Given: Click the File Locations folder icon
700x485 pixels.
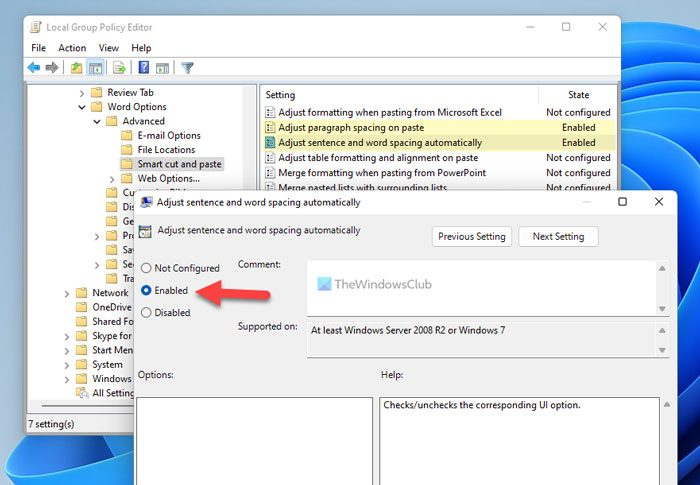Looking at the screenshot, I should pyautogui.click(x=127, y=150).
